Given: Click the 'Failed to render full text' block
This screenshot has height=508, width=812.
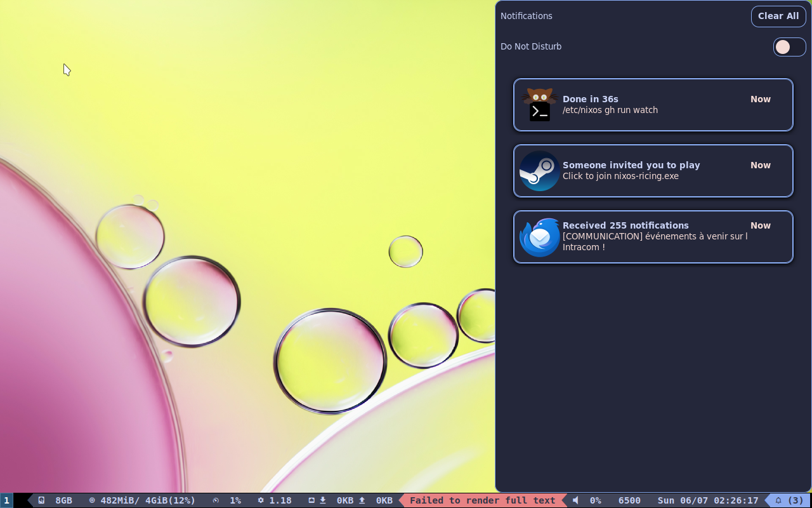Looking at the screenshot, I should [482, 500].
